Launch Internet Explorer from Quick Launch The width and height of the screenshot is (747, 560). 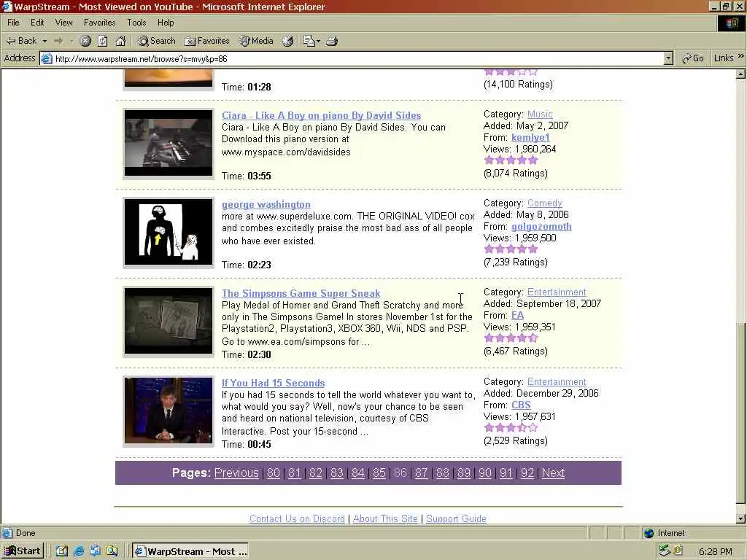click(79, 551)
